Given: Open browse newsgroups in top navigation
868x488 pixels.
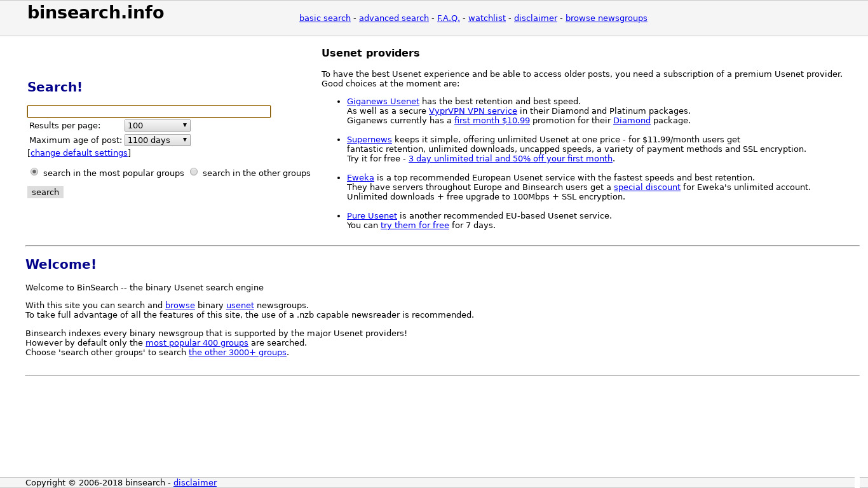Looking at the screenshot, I should pyautogui.click(x=606, y=18).
